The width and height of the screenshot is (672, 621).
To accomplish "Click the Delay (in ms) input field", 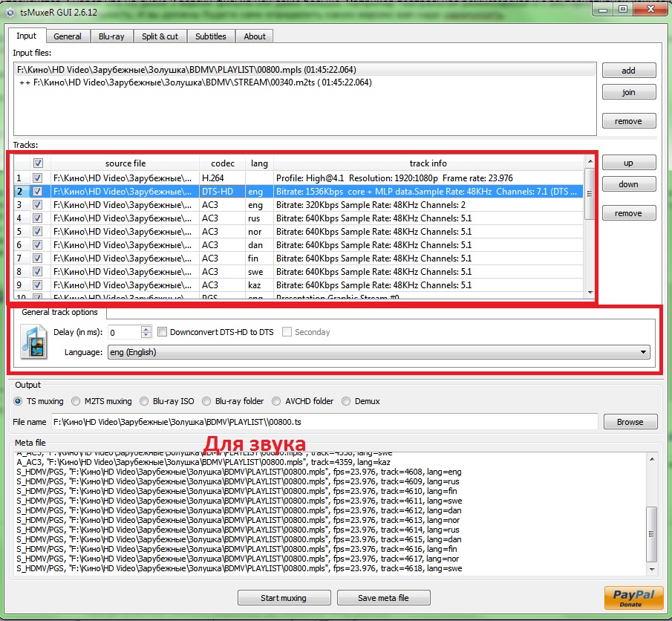I will pos(124,332).
